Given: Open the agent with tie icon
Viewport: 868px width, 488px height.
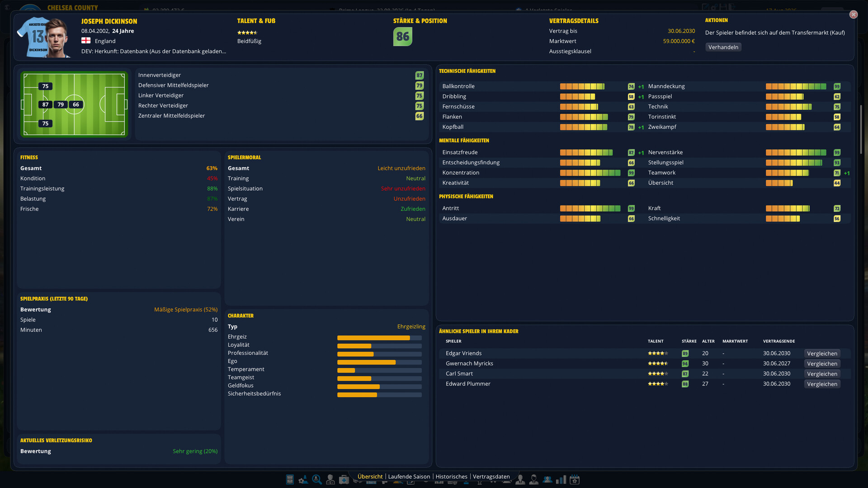Looking at the screenshot, I should coord(534,479).
